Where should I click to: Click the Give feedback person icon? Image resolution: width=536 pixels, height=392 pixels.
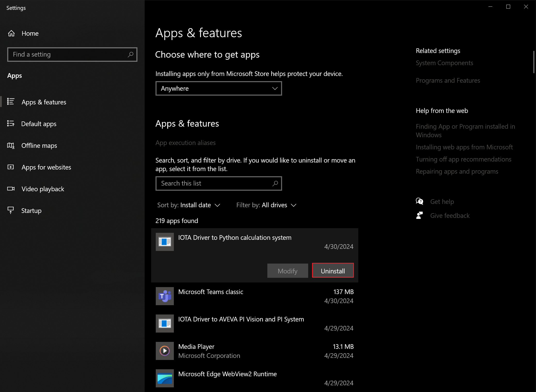pyautogui.click(x=420, y=215)
